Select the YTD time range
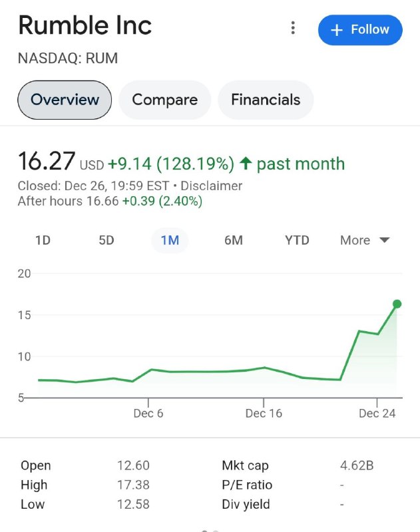This screenshot has width=420, height=532. (297, 240)
